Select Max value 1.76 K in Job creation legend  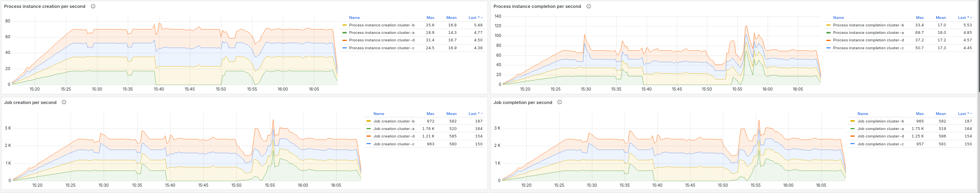(428, 129)
